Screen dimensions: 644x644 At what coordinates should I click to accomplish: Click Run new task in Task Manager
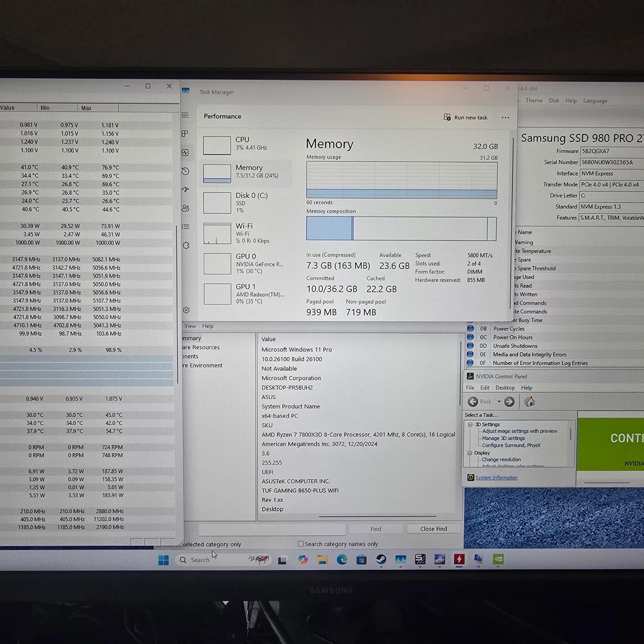pyautogui.click(x=466, y=117)
